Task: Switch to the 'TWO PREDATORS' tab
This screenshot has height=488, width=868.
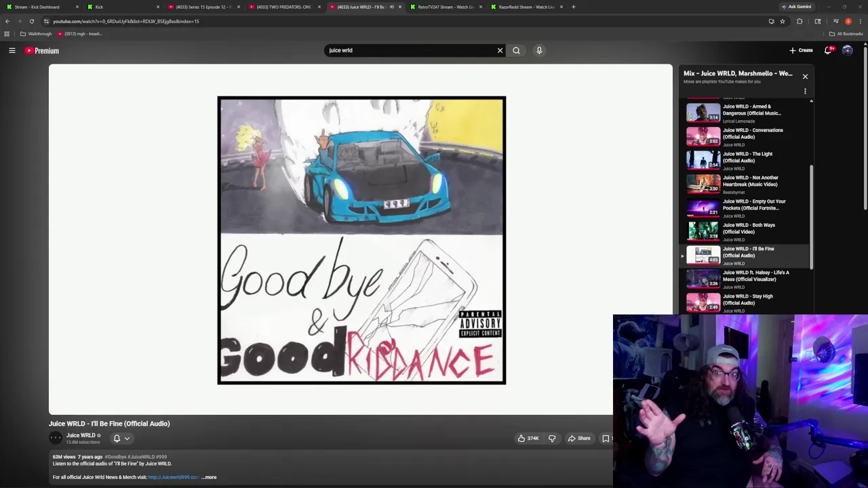Action: point(283,7)
